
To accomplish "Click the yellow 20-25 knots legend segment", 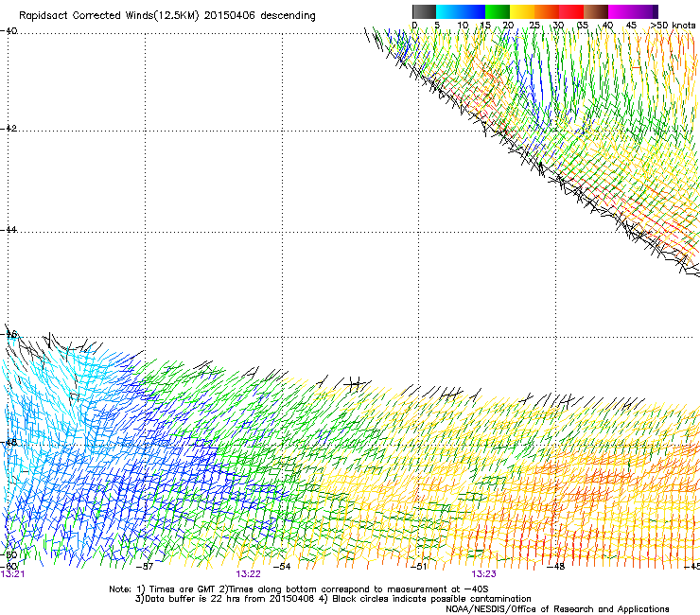I will pos(522,11).
